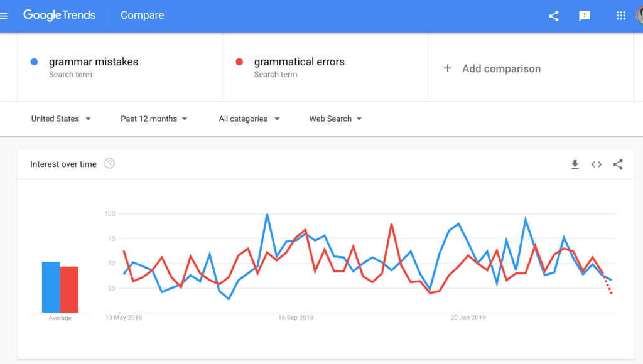Share the Interest over time chart

[x=618, y=164]
